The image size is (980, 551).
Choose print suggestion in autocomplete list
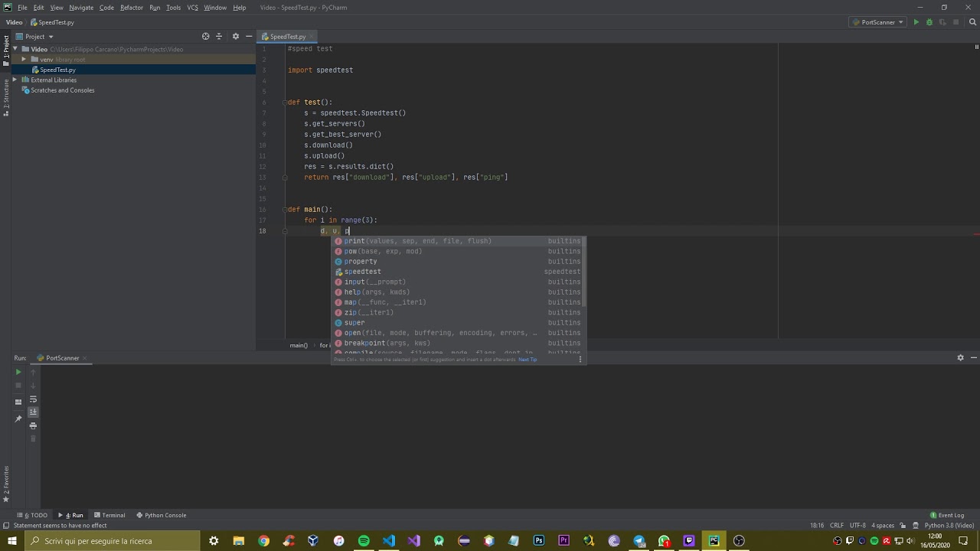[458, 241]
